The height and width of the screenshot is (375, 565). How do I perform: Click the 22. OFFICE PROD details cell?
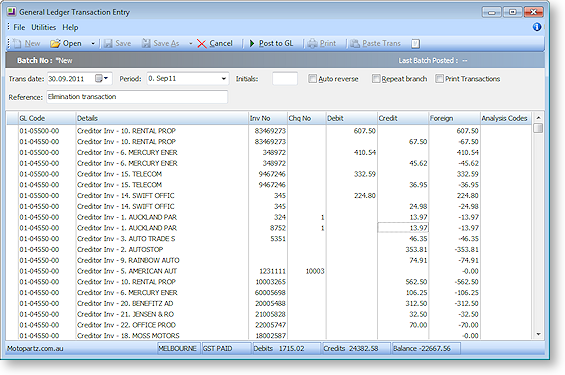pyautogui.click(x=162, y=325)
